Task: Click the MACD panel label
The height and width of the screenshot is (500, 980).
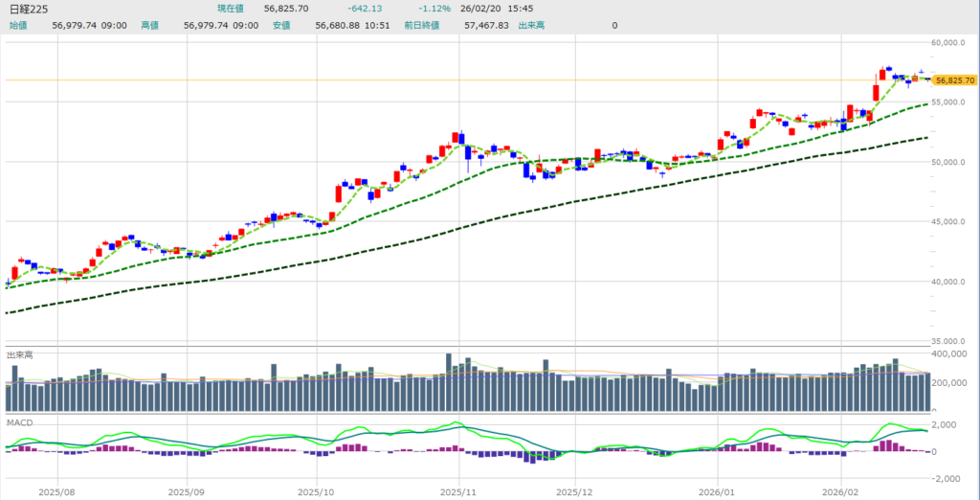Action: pos(18,422)
